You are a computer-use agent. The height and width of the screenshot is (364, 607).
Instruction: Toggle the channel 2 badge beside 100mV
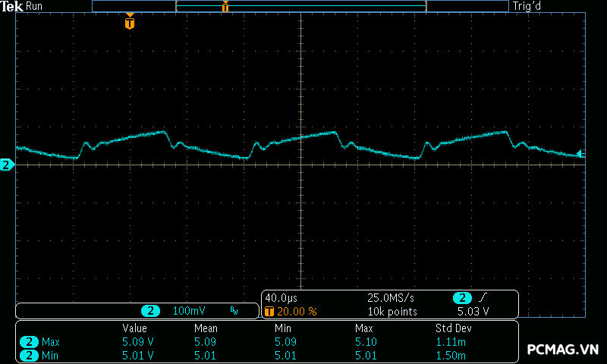(152, 311)
